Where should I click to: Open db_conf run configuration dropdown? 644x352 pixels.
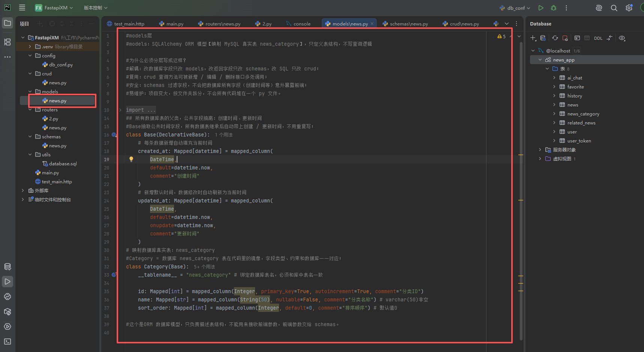(x=515, y=7)
